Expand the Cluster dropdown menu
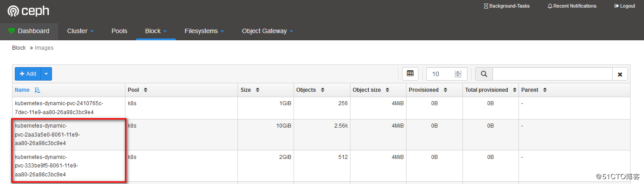The width and height of the screenshot is (644, 184). pyautogui.click(x=80, y=31)
